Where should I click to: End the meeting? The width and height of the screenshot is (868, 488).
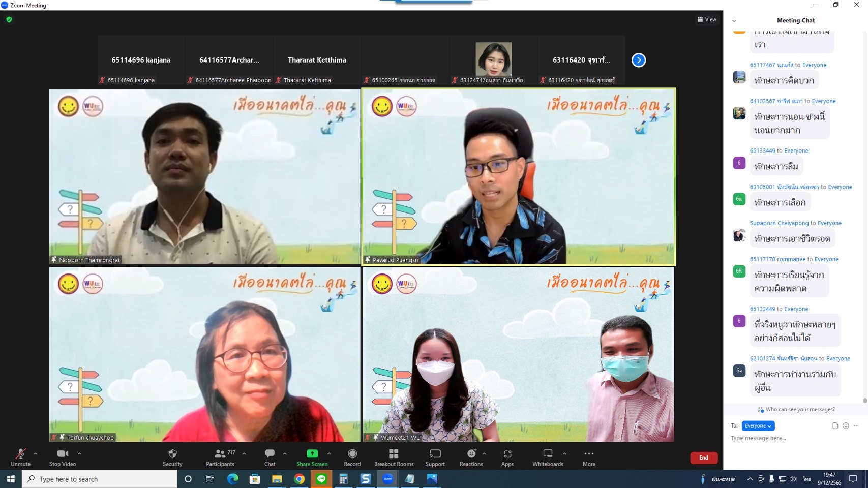704,457
